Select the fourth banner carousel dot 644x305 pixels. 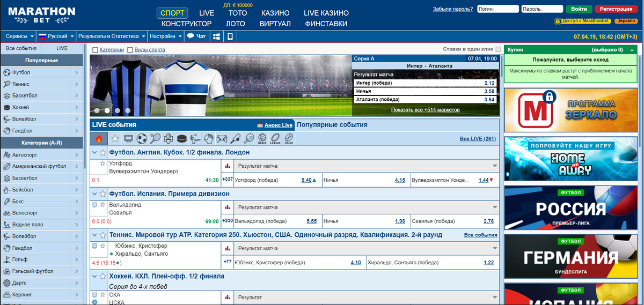pos(128,110)
